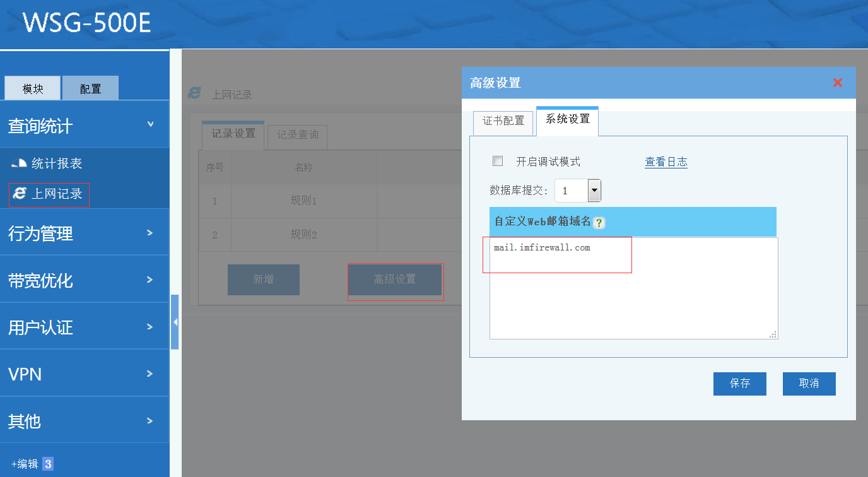Collapse sidebar using the left arrow handle

pos(175,322)
